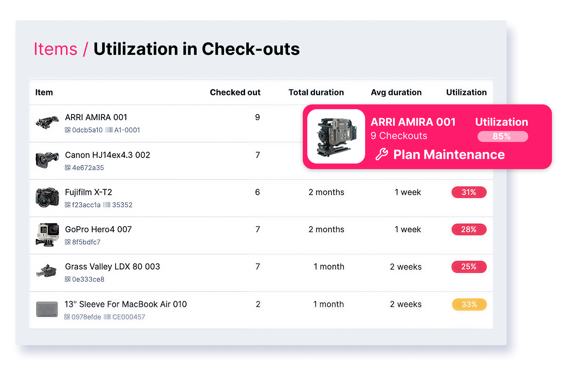Screen dimensions: 565x392
Task: Click the wrench icon beside Plan Maintenance
Action: (x=382, y=154)
